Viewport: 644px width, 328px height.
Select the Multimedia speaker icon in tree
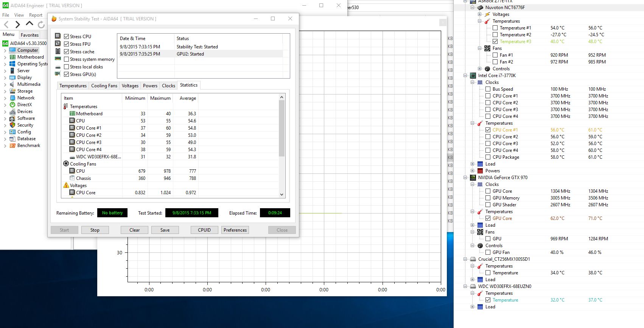(x=12, y=84)
